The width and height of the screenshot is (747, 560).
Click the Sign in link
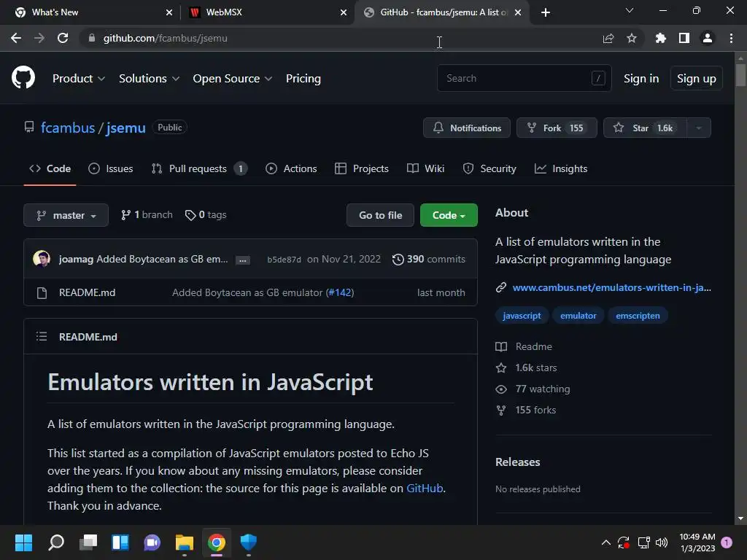point(640,79)
